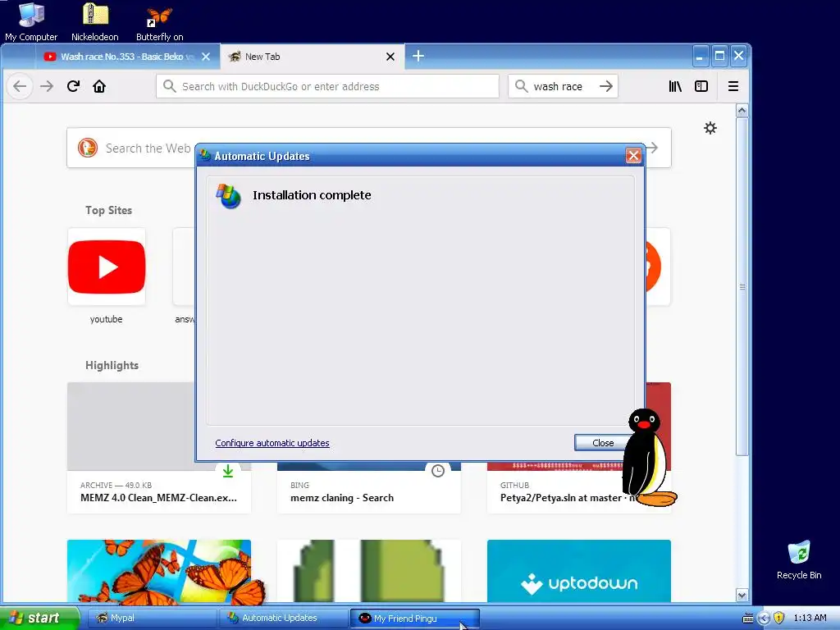
Task: Toggle the sidebar view icon
Action: 701,86
